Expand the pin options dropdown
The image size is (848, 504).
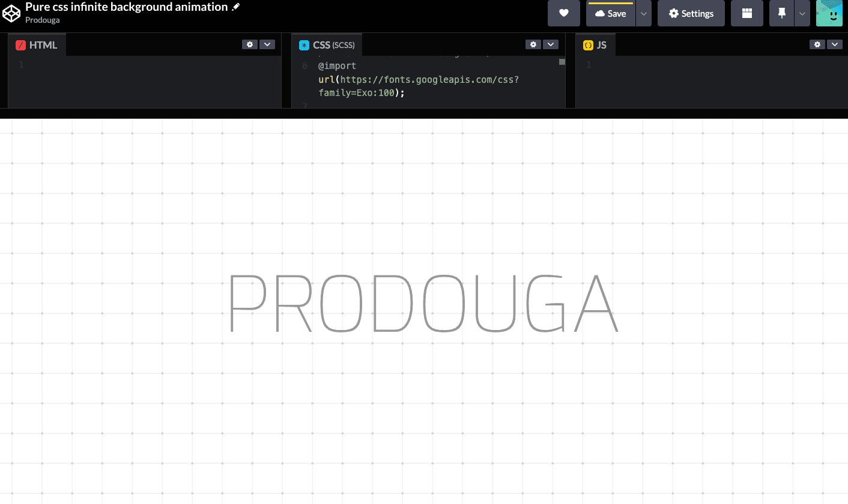click(802, 13)
